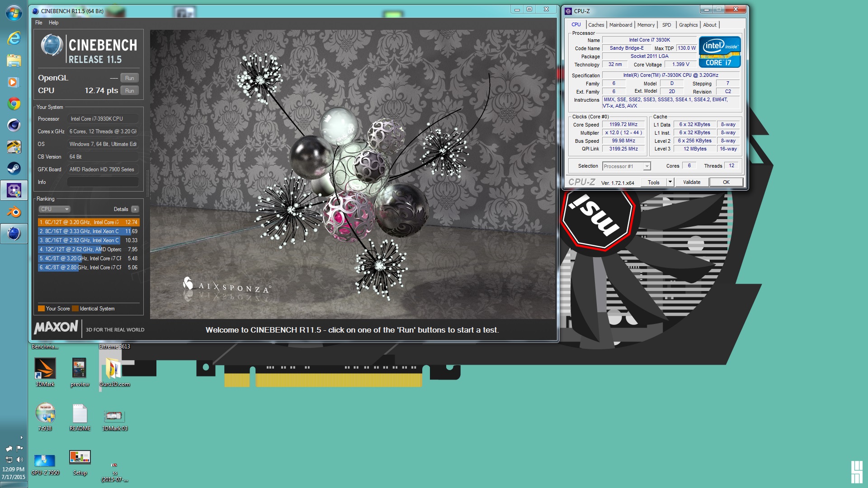
Task: Open the Help menu in Cinebench
Action: (x=53, y=23)
